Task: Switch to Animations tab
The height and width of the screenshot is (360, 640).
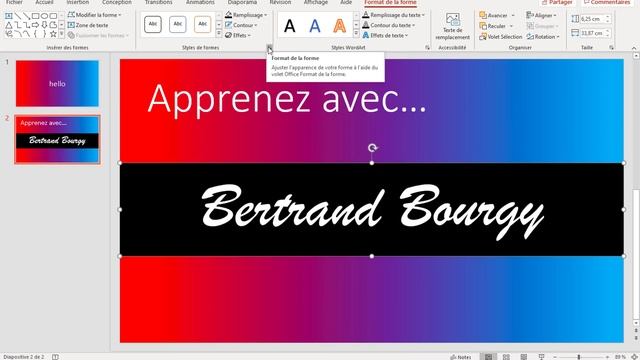Action: (200, 2)
